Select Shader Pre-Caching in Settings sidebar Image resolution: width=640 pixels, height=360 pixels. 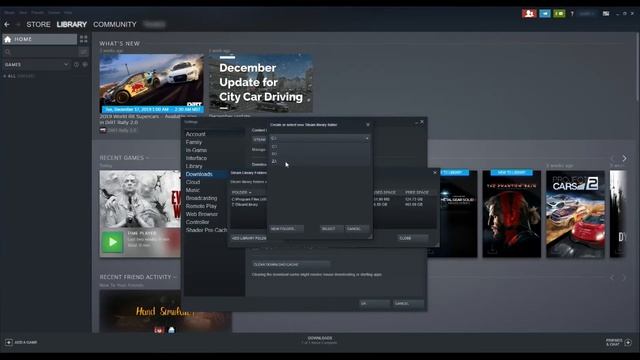coord(206,230)
